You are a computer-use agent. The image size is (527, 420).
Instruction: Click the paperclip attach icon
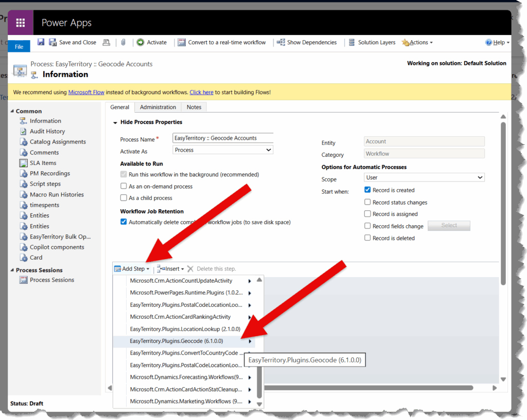(x=124, y=42)
